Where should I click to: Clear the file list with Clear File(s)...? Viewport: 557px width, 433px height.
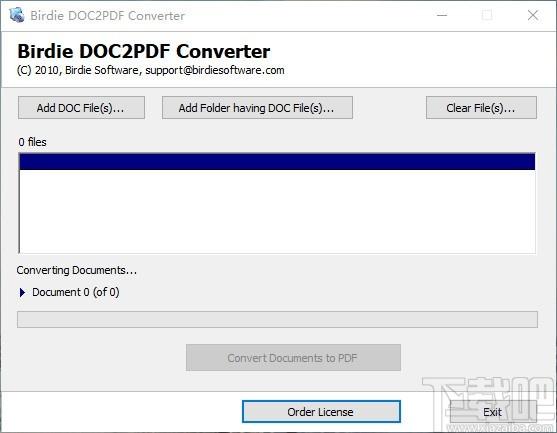(481, 108)
